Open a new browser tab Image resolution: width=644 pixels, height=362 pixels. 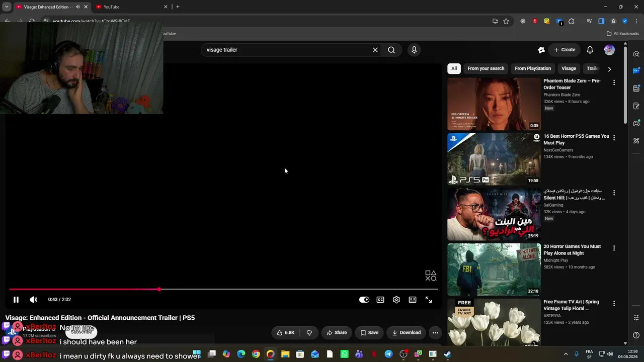click(x=178, y=7)
